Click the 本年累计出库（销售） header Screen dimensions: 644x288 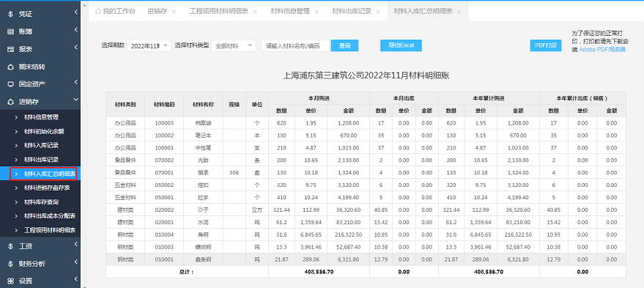pos(582,99)
